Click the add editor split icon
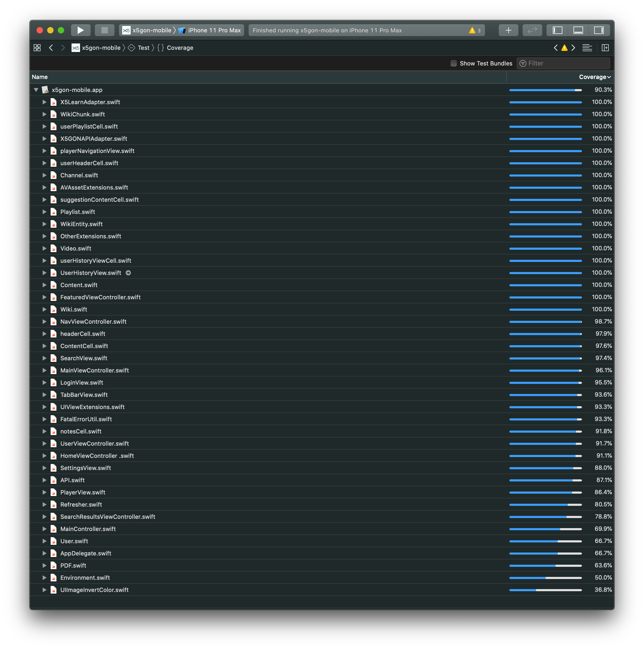Image resolution: width=644 pixels, height=649 pixels. click(605, 48)
